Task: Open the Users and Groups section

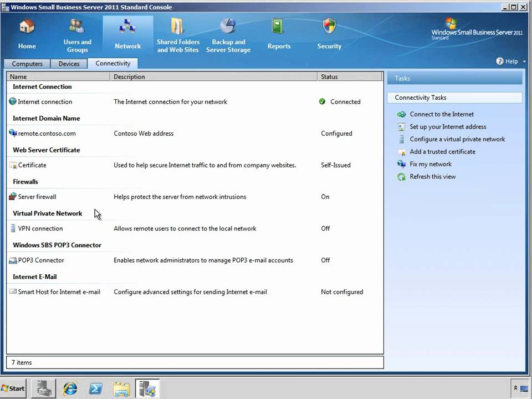Action: coord(77,35)
